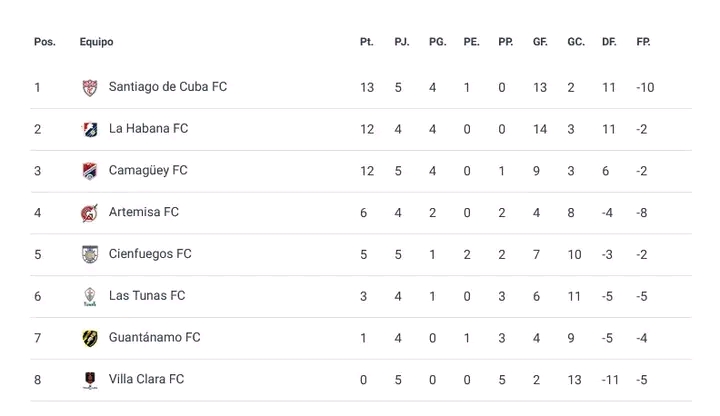
Task: Click the Santiago de Cuba FC crest
Action: [90, 87]
